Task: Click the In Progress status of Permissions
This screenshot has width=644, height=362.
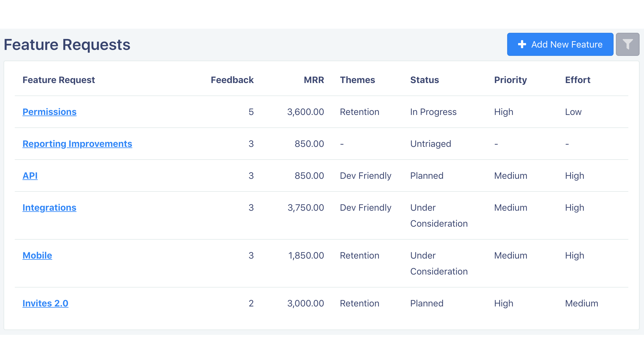Action: click(x=433, y=112)
